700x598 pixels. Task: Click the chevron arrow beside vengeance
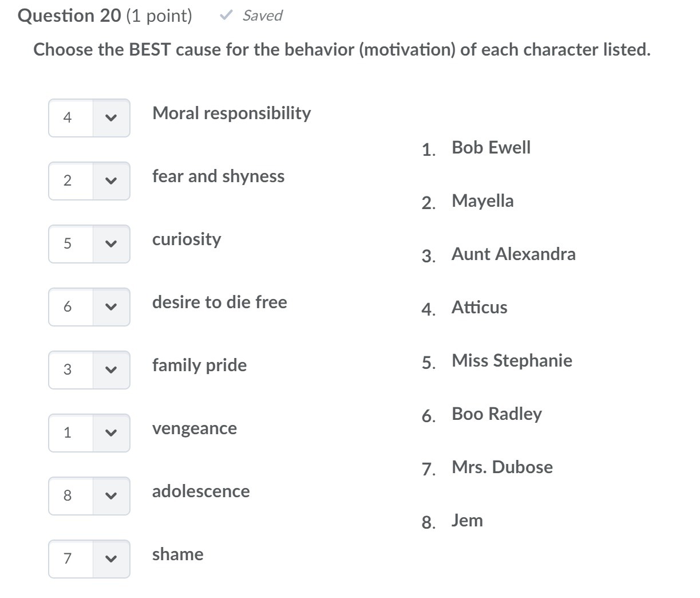pos(111,433)
